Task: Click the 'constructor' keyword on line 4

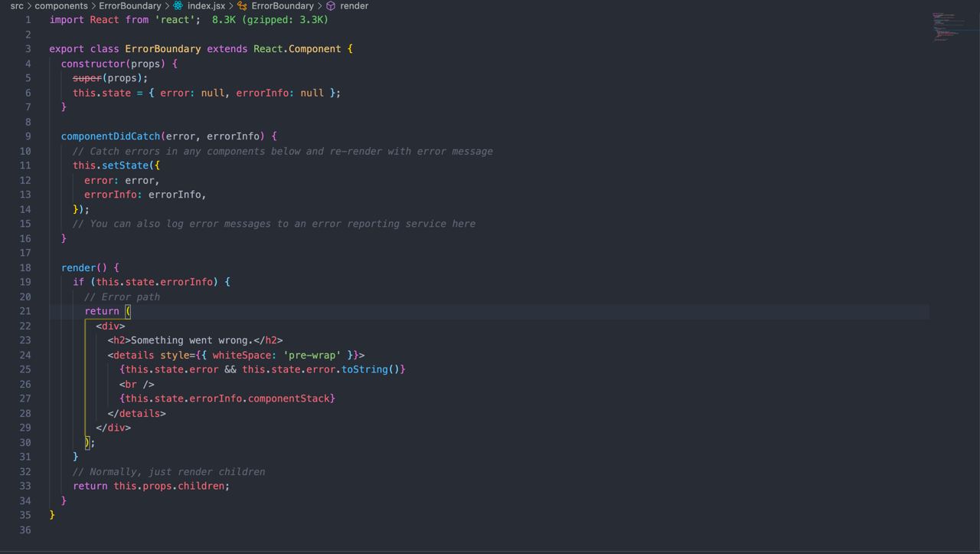Action: pyautogui.click(x=93, y=64)
